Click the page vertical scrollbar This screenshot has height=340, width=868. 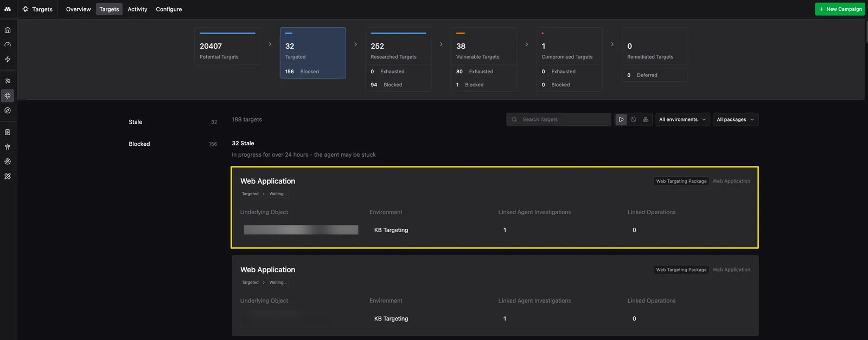[x=866, y=33]
